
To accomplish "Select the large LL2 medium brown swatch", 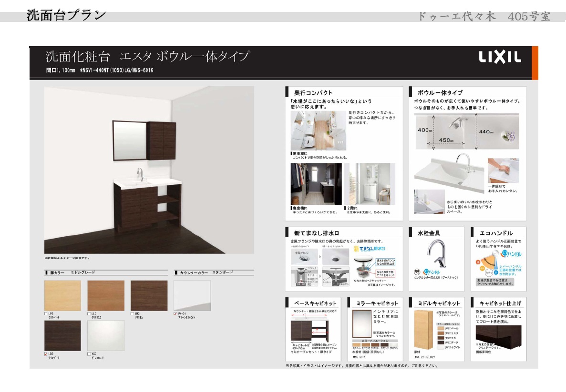I will (x=106, y=296).
